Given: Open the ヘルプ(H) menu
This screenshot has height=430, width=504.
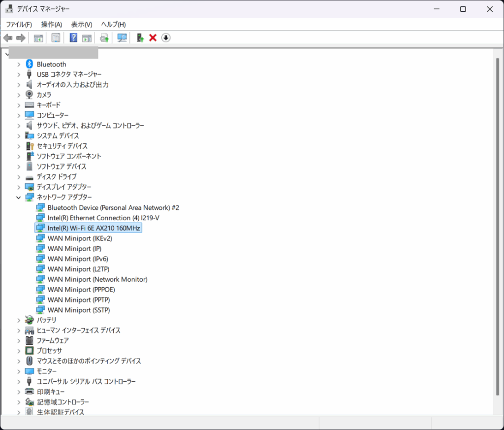Looking at the screenshot, I should [113, 25].
